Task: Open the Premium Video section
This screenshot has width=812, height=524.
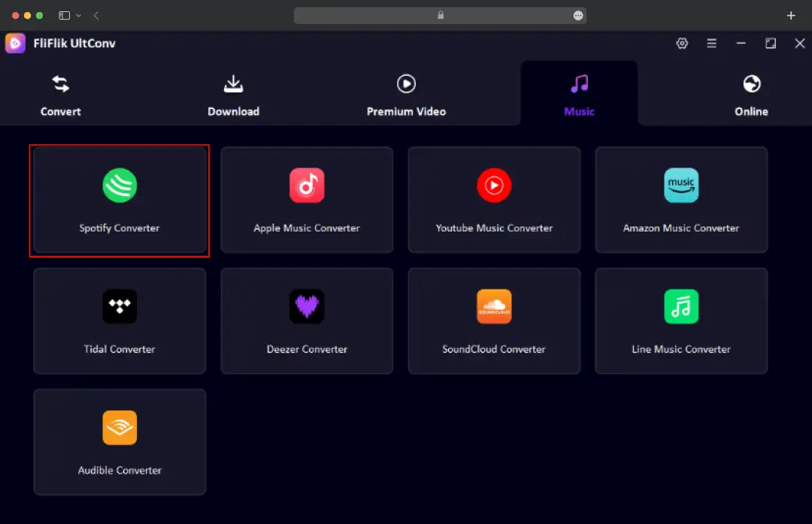Action: pyautogui.click(x=406, y=93)
